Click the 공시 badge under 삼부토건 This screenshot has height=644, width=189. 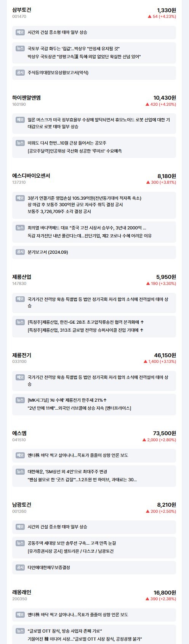(x=20, y=72)
